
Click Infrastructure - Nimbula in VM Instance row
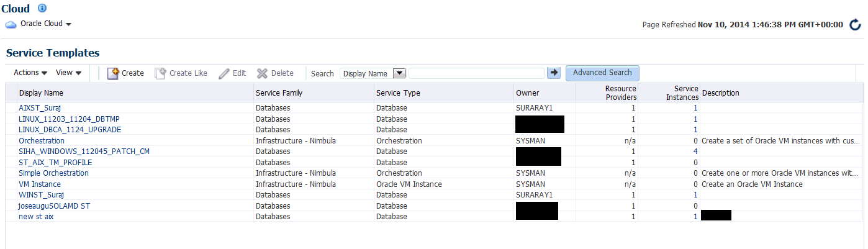tap(296, 184)
